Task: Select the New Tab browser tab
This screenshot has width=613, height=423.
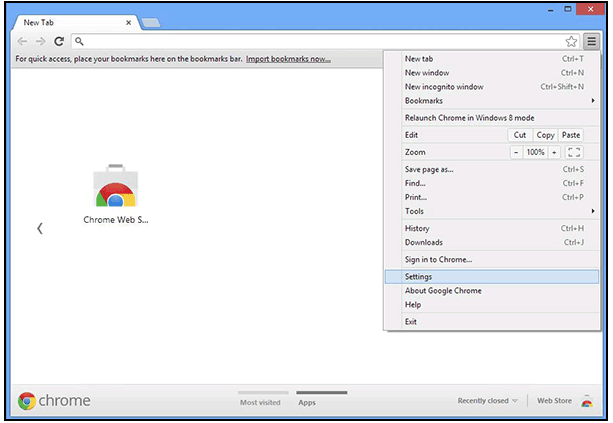Action: point(74,23)
